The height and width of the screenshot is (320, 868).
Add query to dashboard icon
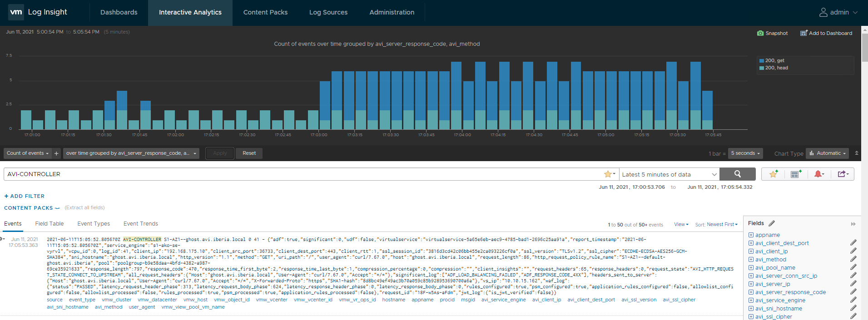coord(796,174)
